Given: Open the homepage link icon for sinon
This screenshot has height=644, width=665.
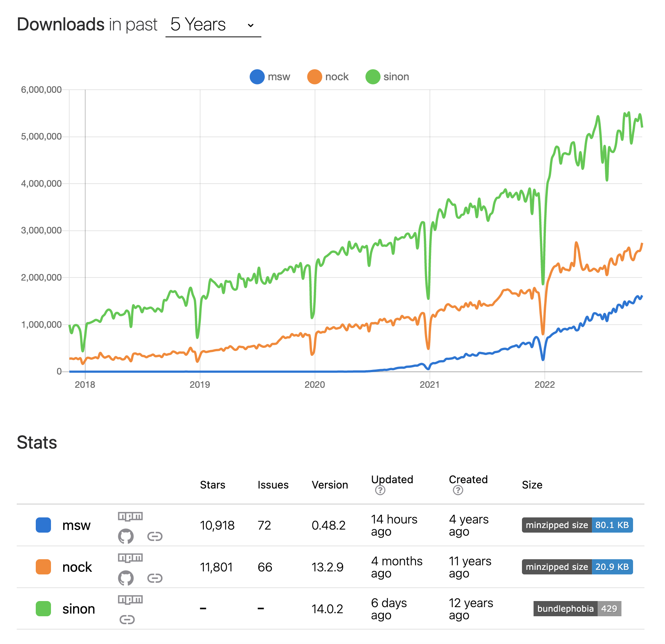Looking at the screenshot, I should tap(127, 620).
